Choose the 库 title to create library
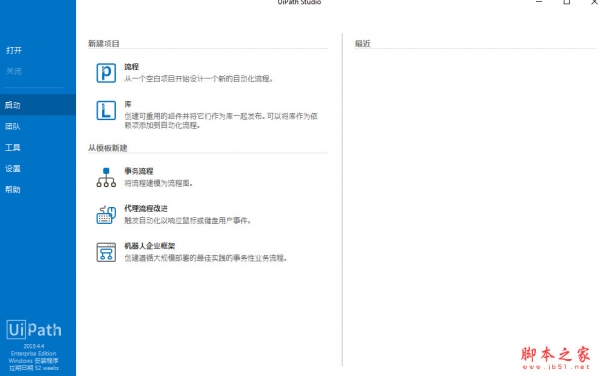This screenshot has width=600, height=376. point(128,104)
